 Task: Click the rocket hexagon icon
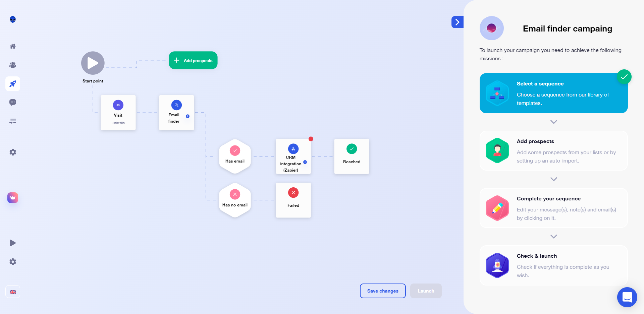click(497, 265)
